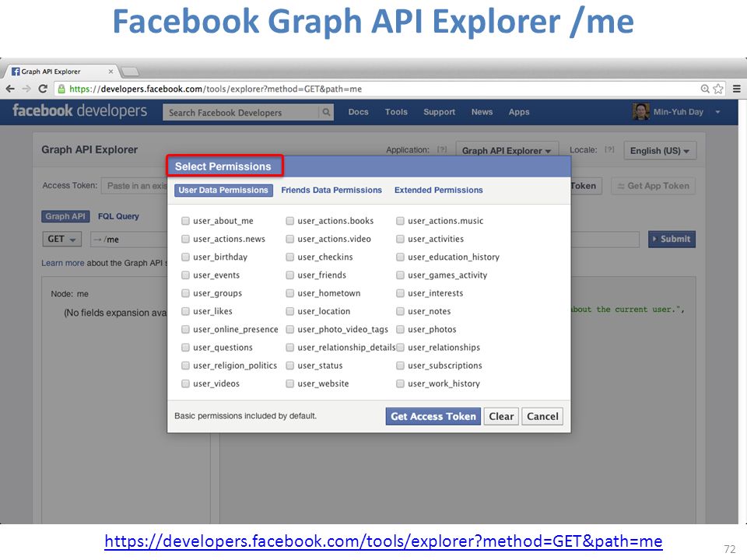The height and width of the screenshot is (560, 747).
Task: Check the user_events permission
Action: coord(185,275)
